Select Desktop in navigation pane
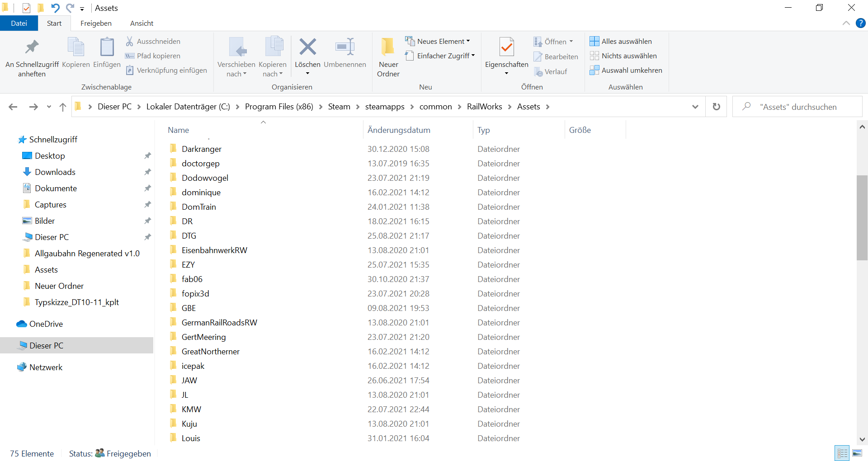The image size is (868, 461). [50, 156]
